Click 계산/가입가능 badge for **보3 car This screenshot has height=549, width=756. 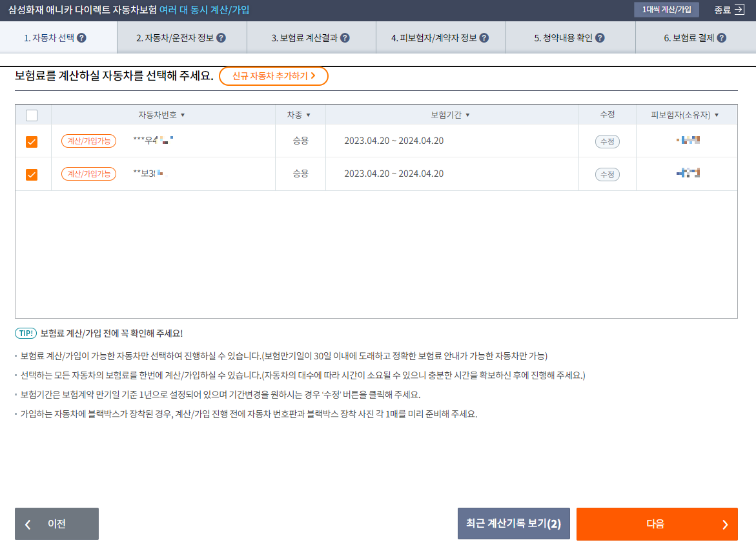[x=88, y=174]
